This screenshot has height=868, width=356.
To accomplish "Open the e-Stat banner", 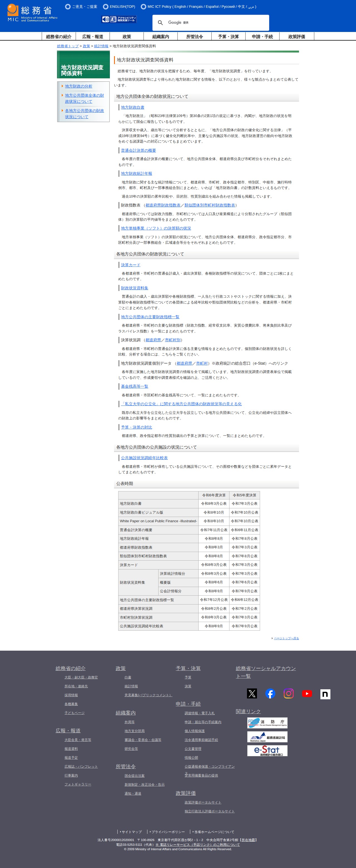I will click(267, 750).
